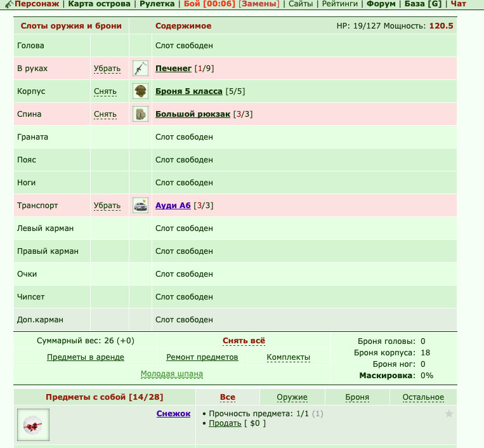Open the Ауди А6 item link
Screen dimensions: 484x448
coord(173,206)
